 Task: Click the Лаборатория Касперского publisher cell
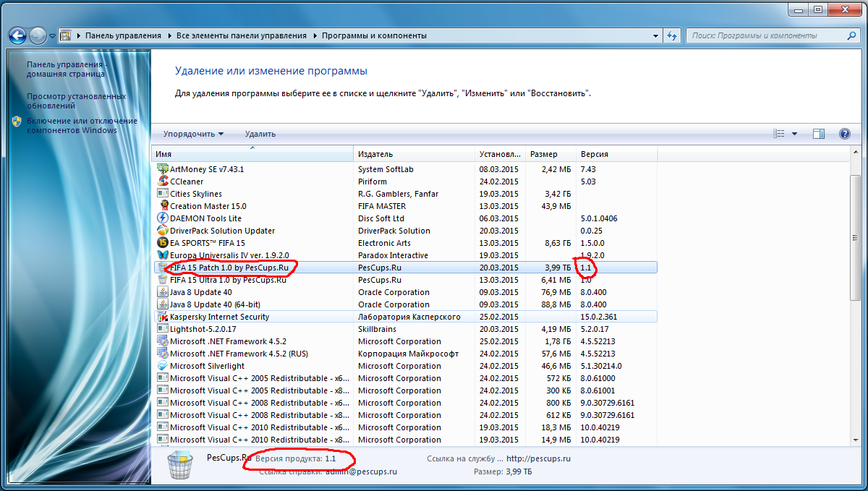tap(409, 317)
